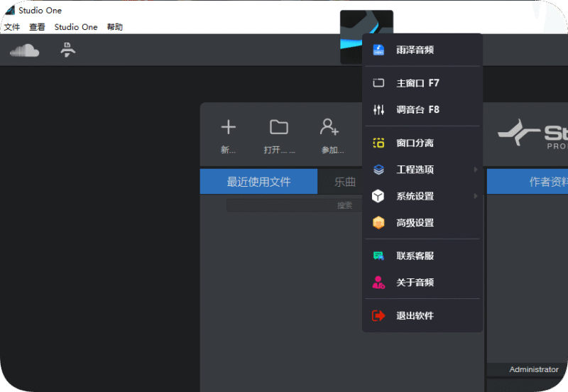Viewport: 568px width, 392px height.
Task: Open the 帮助 menu
Action: pyautogui.click(x=114, y=27)
